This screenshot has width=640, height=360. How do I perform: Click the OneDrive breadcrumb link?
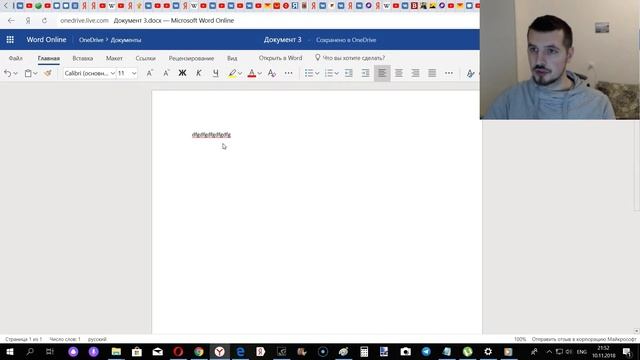click(91, 40)
